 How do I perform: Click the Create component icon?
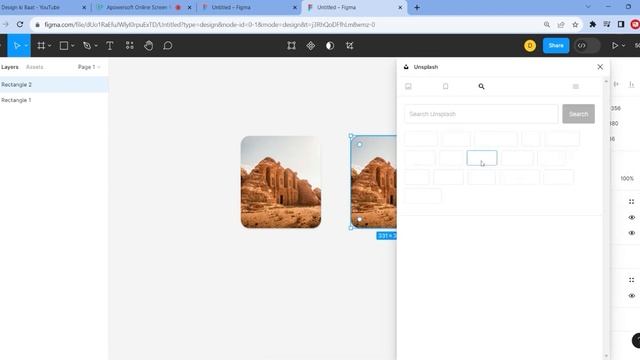(x=311, y=46)
